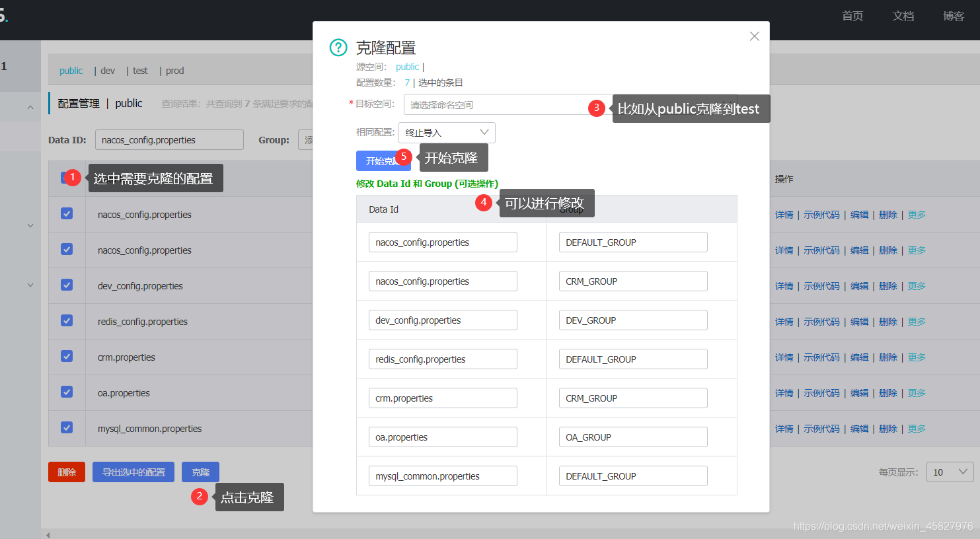Image resolution: width=980 pixels, height=539 pixels.
Task: Toggle checkbox for redis_config.properties row
Action: [67, 320]
